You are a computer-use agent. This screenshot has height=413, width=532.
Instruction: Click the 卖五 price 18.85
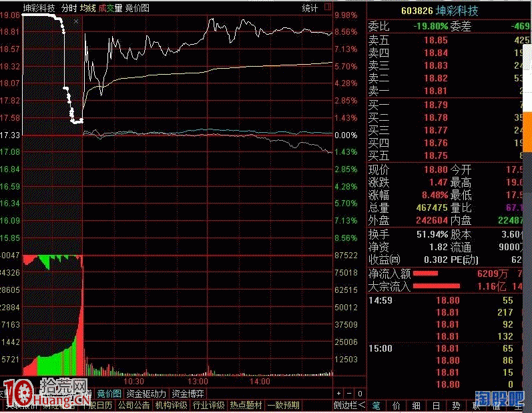(x=436, y=40)
